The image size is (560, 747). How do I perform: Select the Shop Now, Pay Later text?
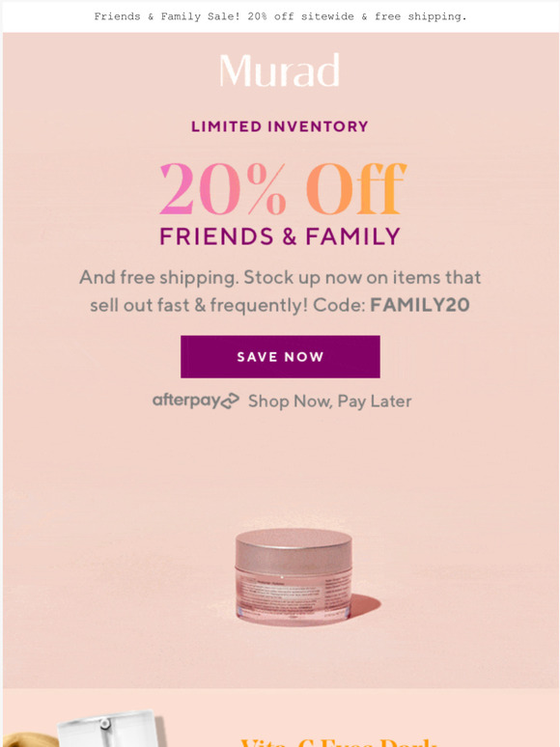point(330,401)
